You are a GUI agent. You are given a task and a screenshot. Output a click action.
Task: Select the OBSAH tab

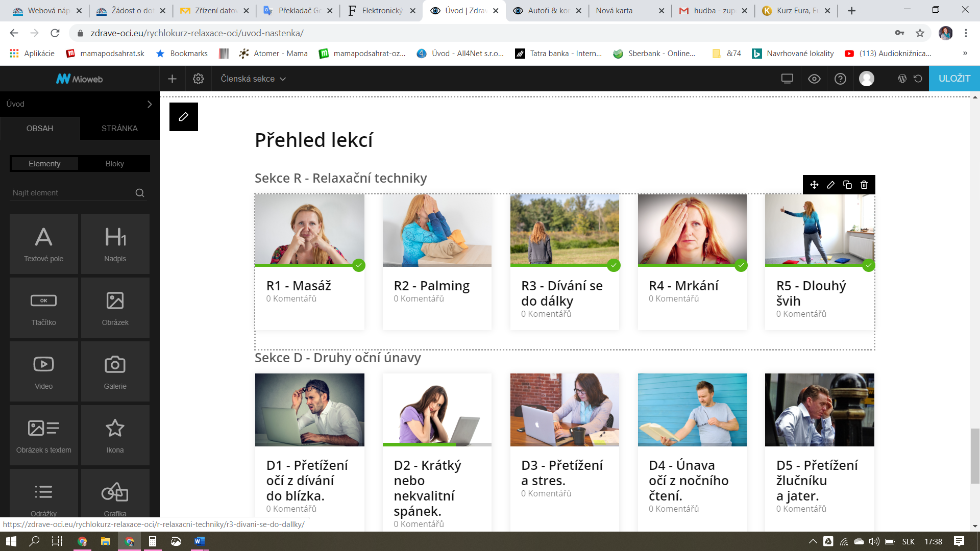[x=40, y=129]
